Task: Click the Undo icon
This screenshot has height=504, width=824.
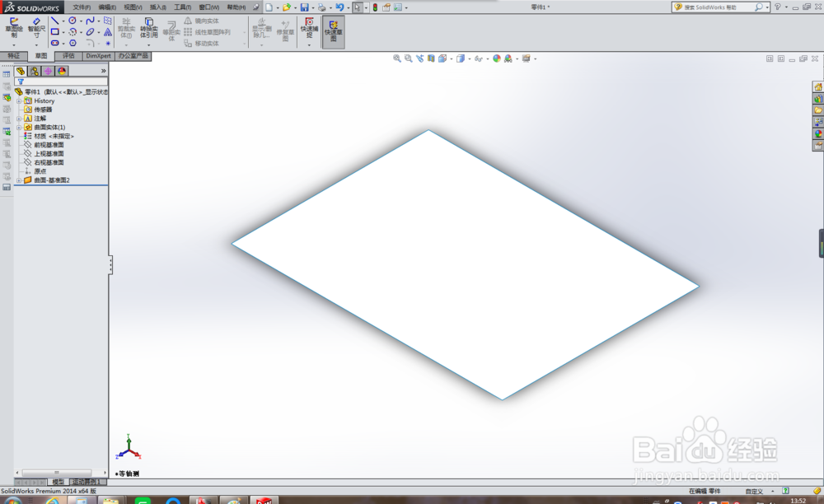Action: coord(339,7)
